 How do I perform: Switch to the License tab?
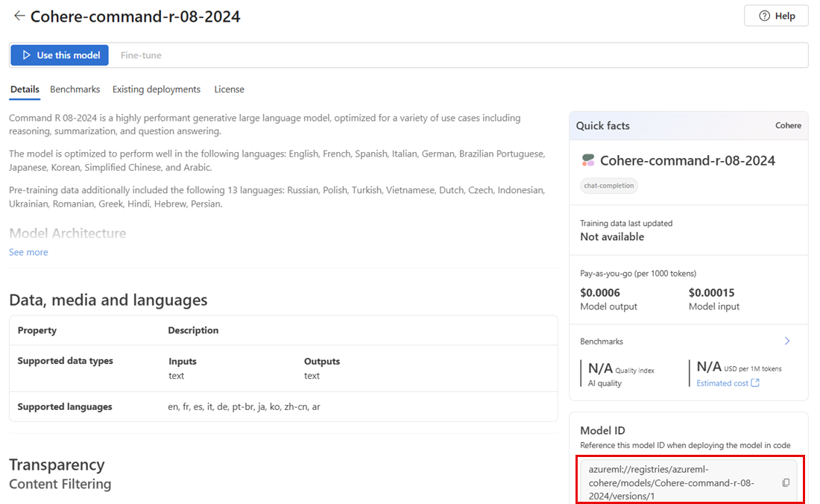tap(229, 89)
